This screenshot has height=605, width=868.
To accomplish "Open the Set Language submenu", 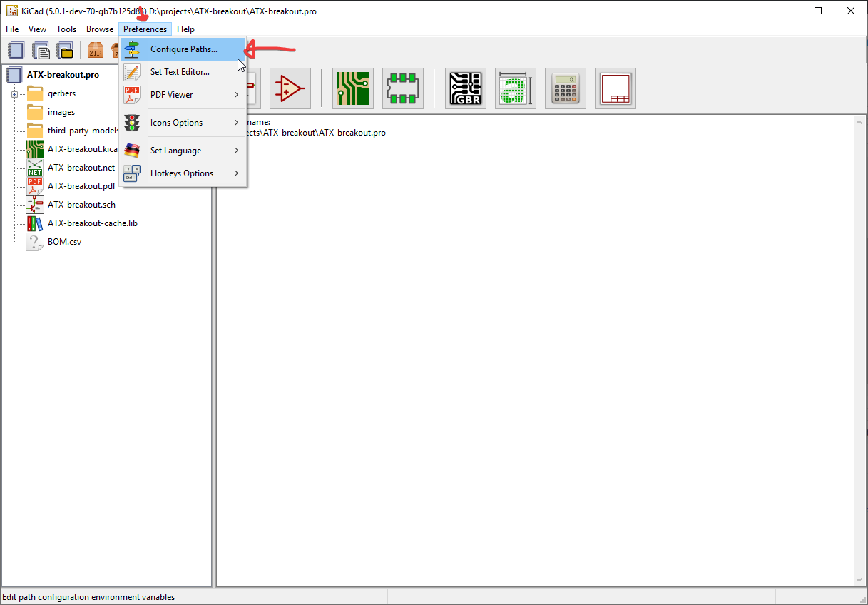I will (x=183, y=151).
